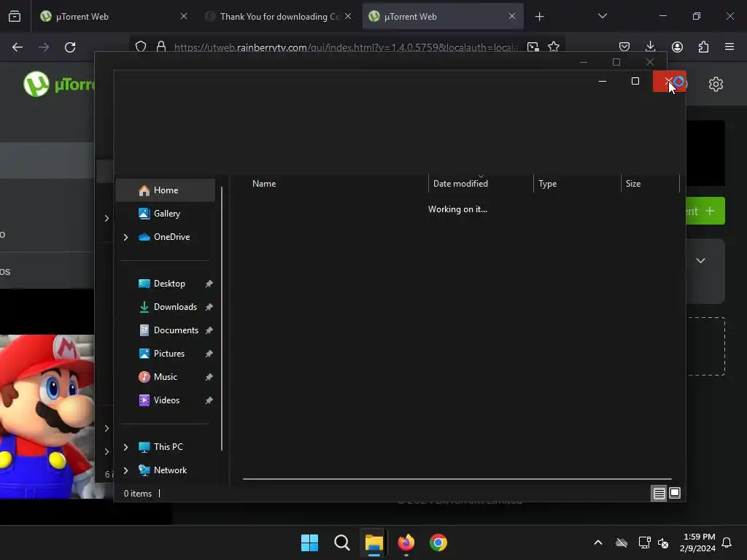Switch to details view layout icon
The width and height of the screenshot is (747, 560).
659,494
